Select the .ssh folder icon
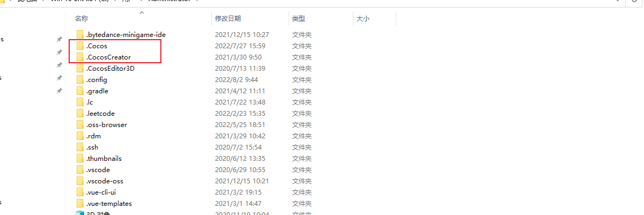 [x=80, y=147]
